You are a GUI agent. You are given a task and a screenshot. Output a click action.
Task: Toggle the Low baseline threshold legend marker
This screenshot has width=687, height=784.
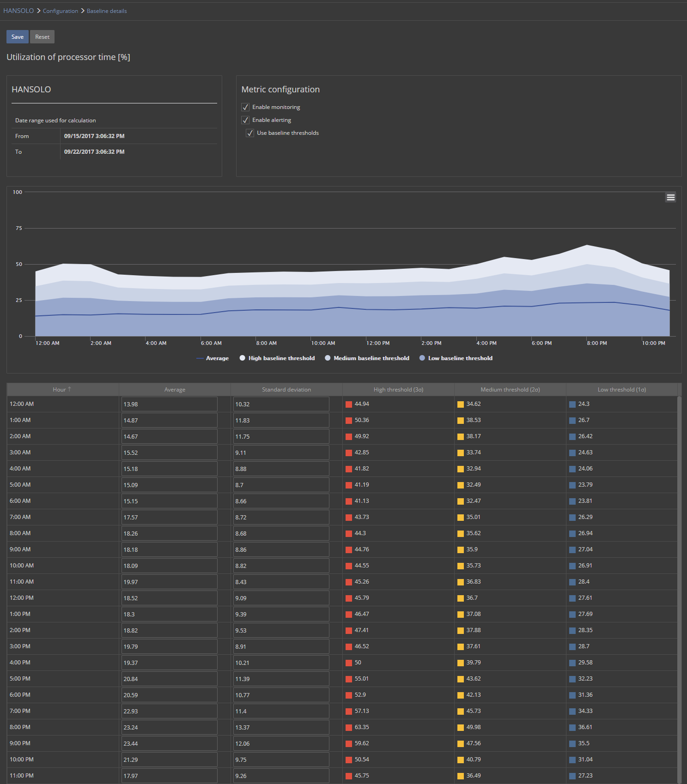tap(422, 358)
